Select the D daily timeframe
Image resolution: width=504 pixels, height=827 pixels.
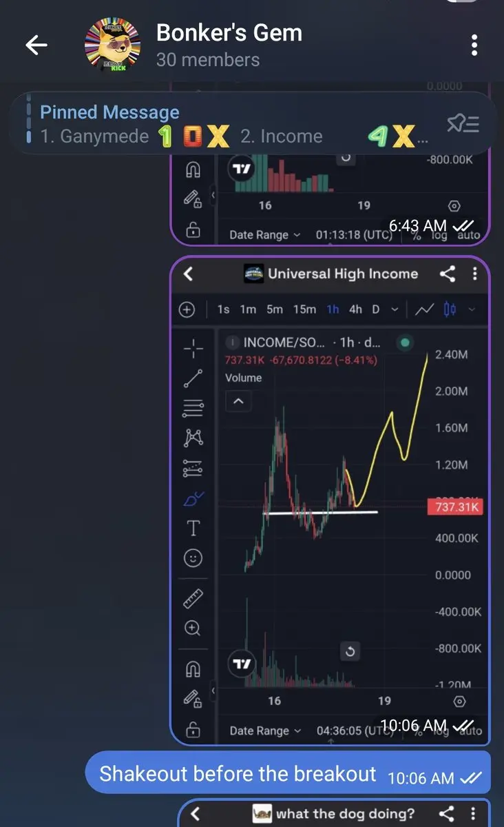[376, 309]
